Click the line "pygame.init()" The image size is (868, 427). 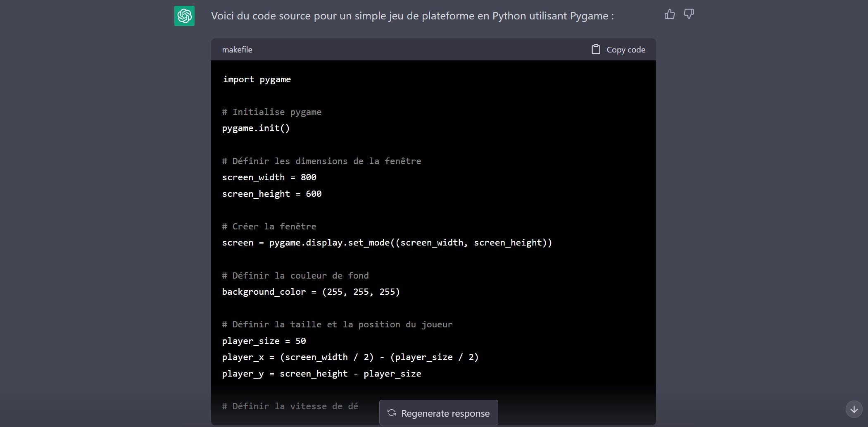[256, 128]
